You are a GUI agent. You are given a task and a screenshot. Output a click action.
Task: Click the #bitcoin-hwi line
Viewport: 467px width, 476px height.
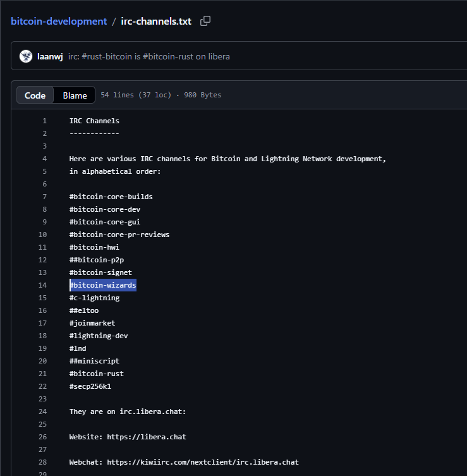pos(94,247)
